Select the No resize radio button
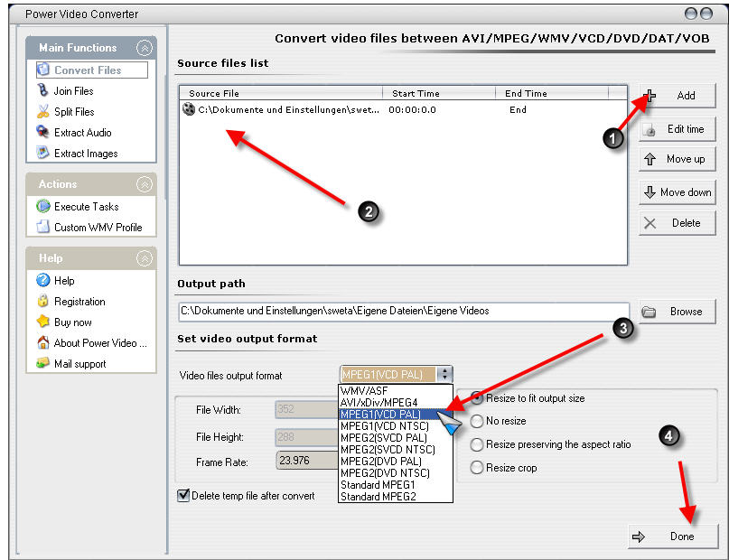The image size is (729, 560). [x=477, y=421]
